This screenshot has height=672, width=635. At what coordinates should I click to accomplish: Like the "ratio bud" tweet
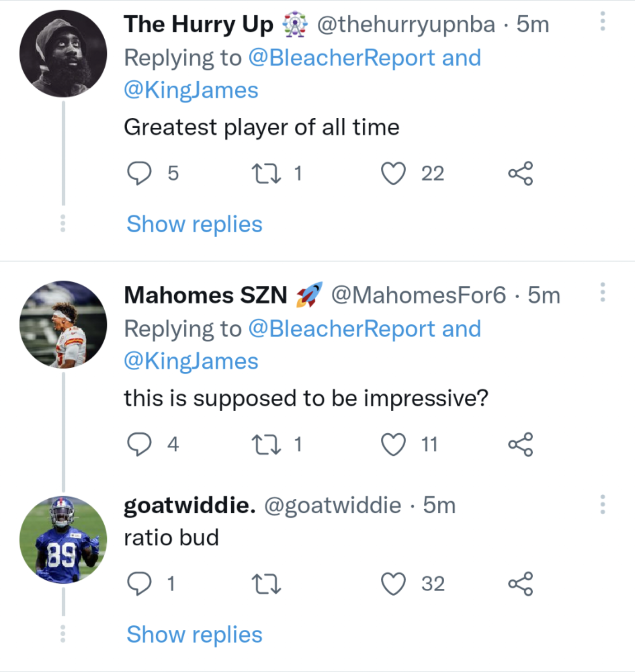click(393, 584)
